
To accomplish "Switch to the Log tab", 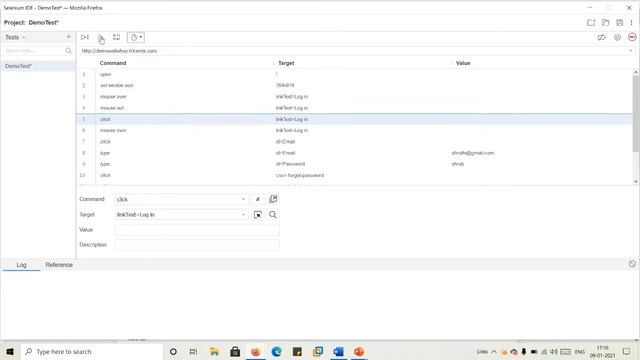I will pos(21,265).
